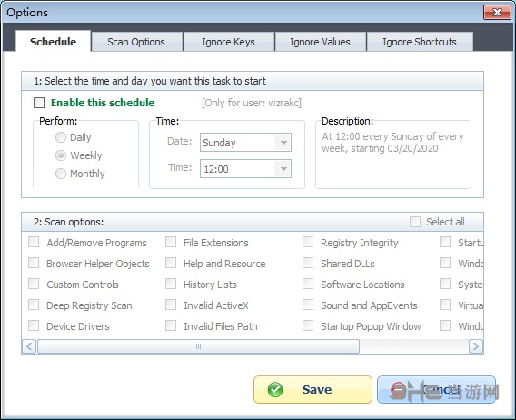Open the Ignore Keys tab
Viewport: 516px width, 420px height.
(228, 42)
